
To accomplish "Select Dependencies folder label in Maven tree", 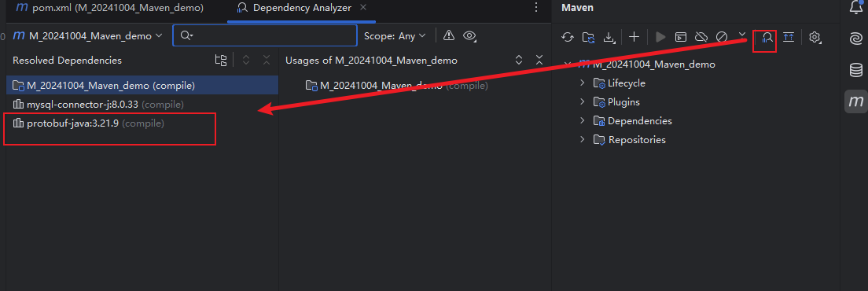I will 640,120.
